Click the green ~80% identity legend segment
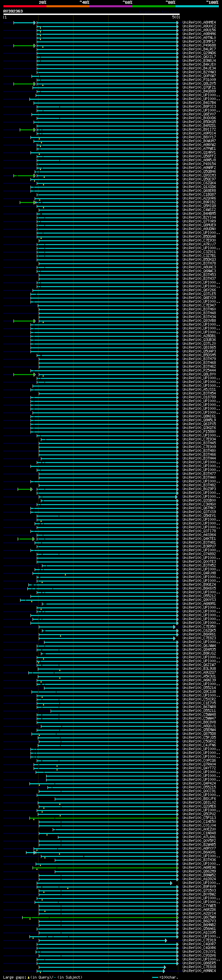This screenshot has height=980, width=222. (x=154, y=6)
